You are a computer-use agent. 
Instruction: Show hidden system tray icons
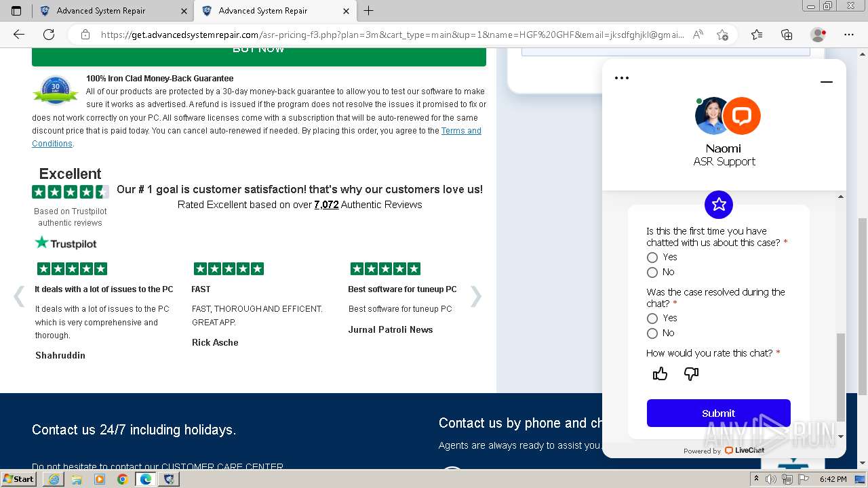(756, 479)
